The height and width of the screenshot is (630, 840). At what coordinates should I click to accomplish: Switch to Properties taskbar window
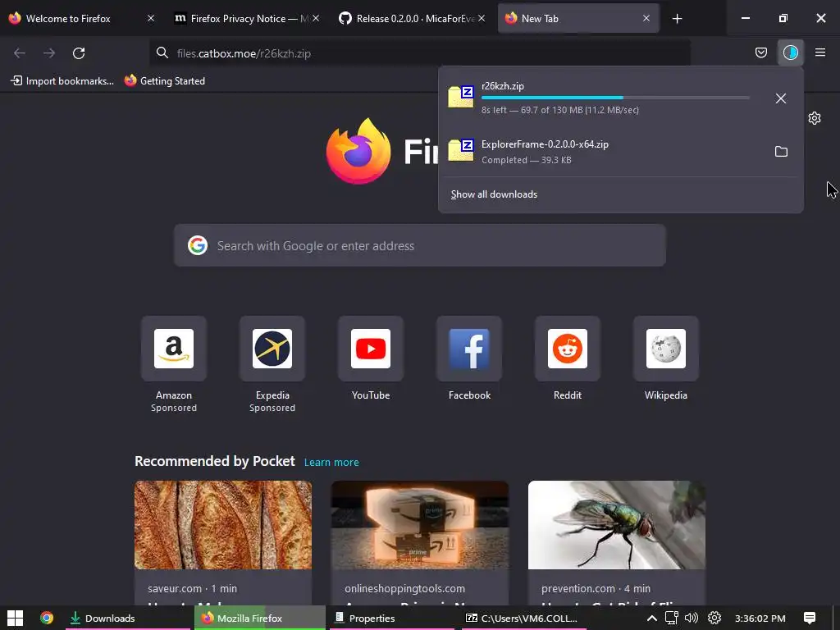(393, 618)
